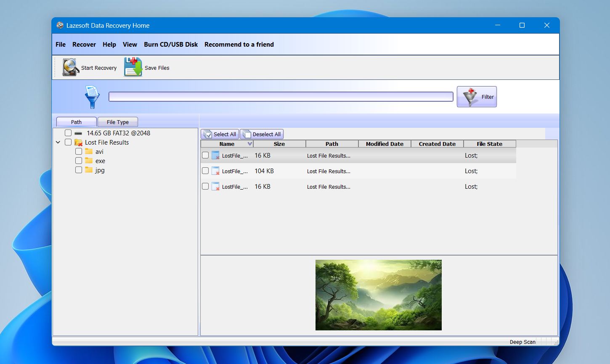Click the jpg folder icon in the tree
The image size is (610, 364).
click(89, 170)
